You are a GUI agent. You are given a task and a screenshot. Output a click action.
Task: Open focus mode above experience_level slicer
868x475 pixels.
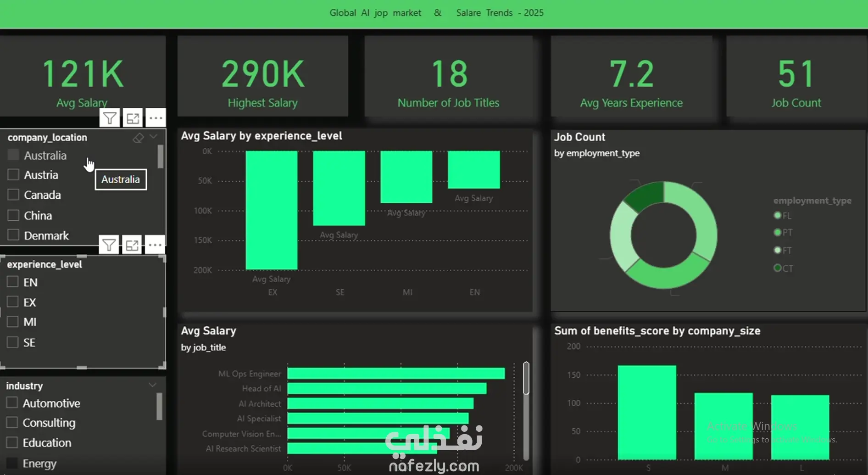pos(132,245)
